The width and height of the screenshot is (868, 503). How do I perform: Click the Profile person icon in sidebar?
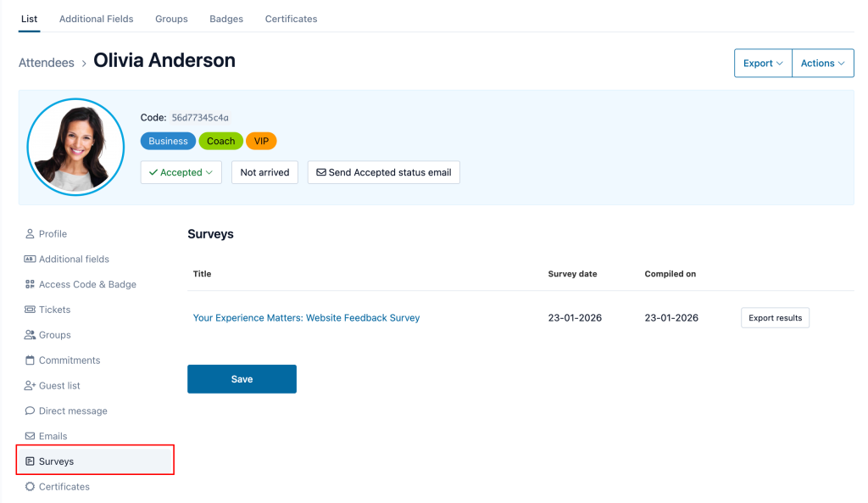[x=30, y=234]
